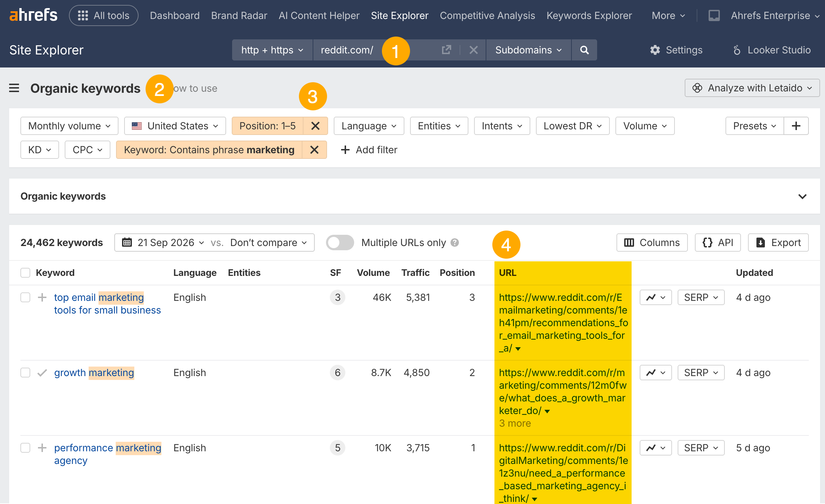
Task: Clear the reddit.com/ search input
Action: pos(473,50)
